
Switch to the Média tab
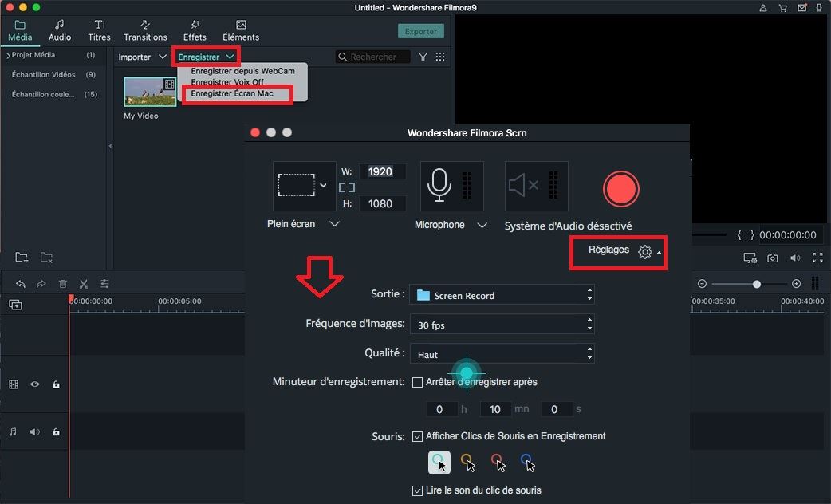(20, 31)
